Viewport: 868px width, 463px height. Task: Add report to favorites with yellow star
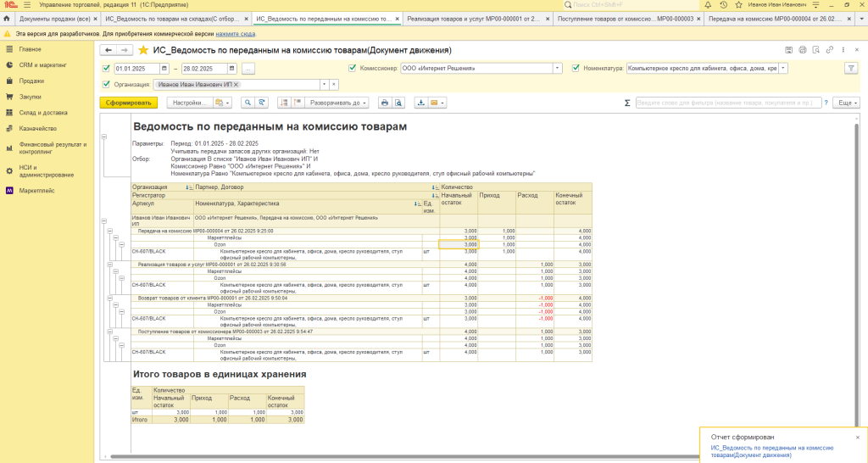(x=142, y=50)
